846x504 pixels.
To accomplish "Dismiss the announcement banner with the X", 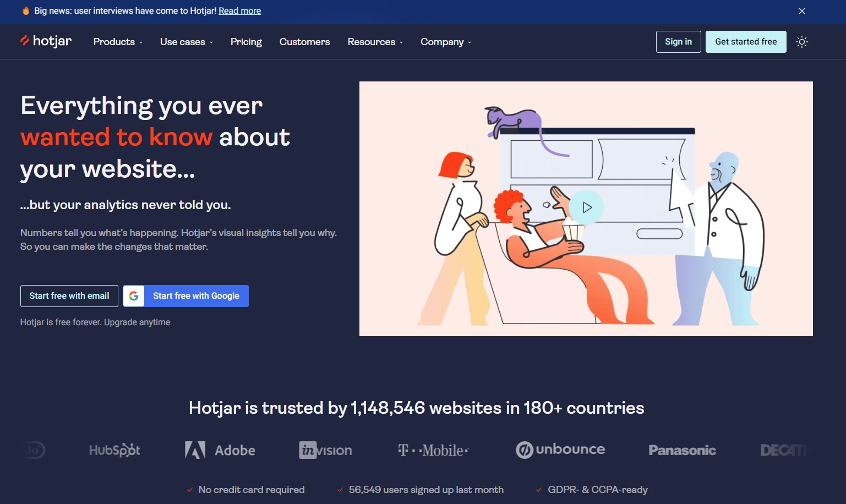I will tap(802, 11).
